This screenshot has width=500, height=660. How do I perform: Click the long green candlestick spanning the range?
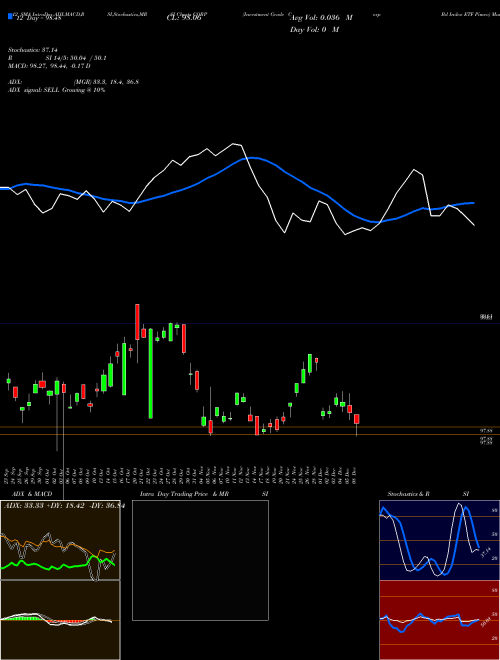click(151, 374)
